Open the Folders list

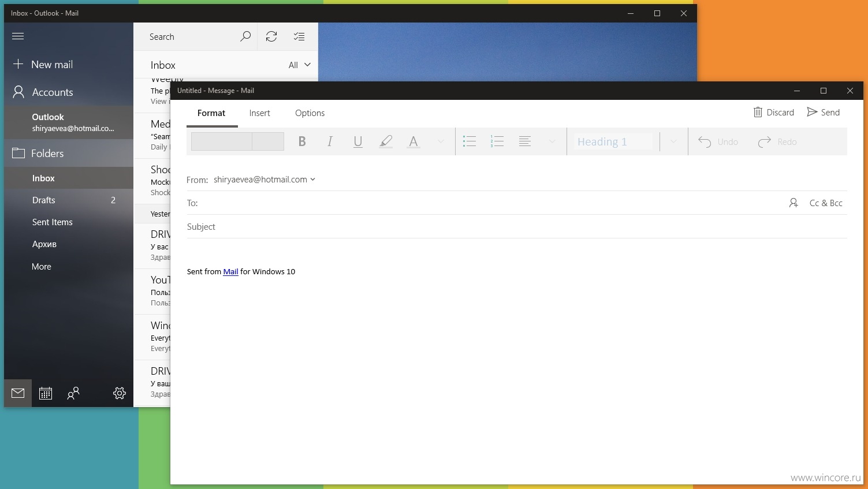pyautogui.click(x=69, y=154)
